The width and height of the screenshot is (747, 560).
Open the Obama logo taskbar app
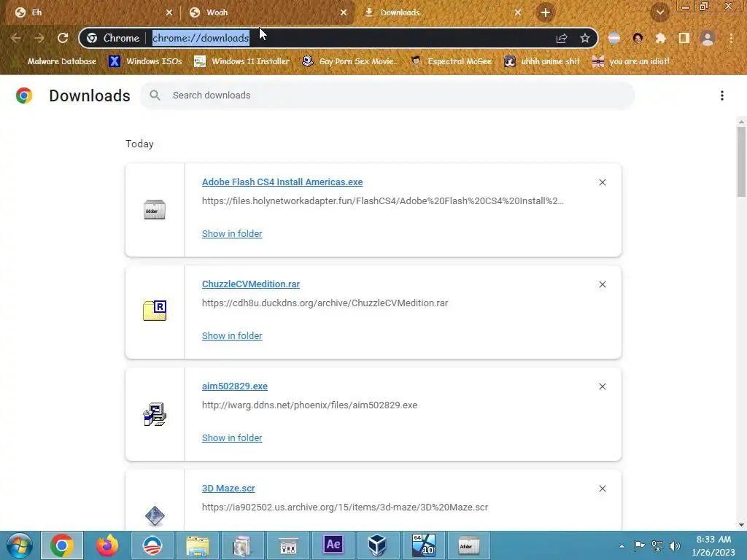point(152,545)
